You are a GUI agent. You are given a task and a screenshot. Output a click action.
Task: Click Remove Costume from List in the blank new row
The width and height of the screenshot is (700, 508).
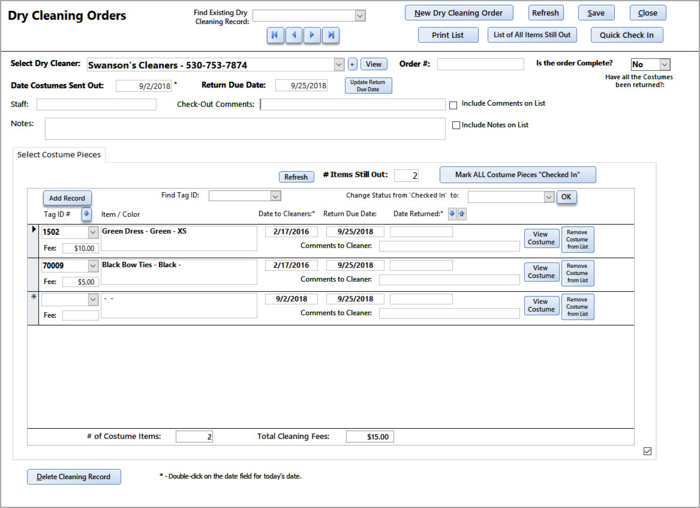coord(577,307)
